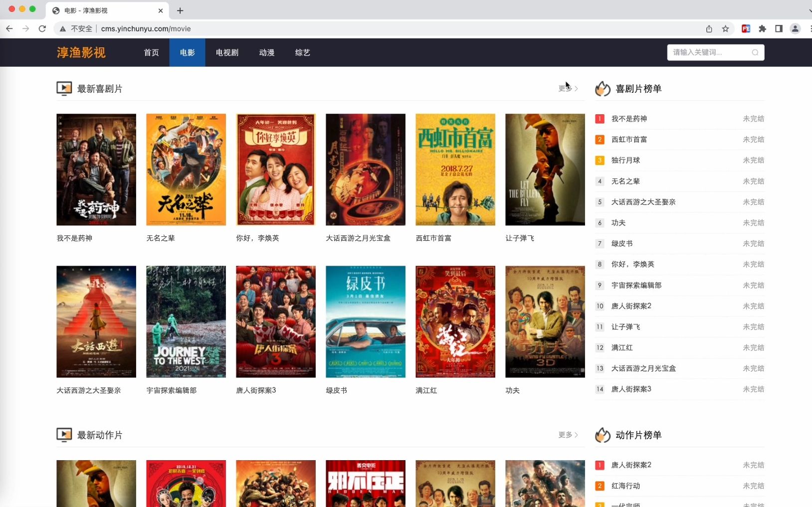Click the browser forward arrow
Image resolution: width=812 pixels, height=507 pixels.
(x=25, y=28)
